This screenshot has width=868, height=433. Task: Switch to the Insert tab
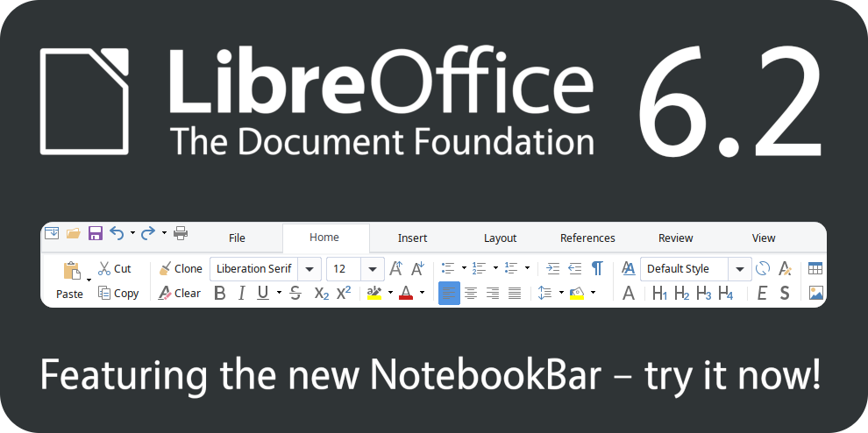click(412, 238)
